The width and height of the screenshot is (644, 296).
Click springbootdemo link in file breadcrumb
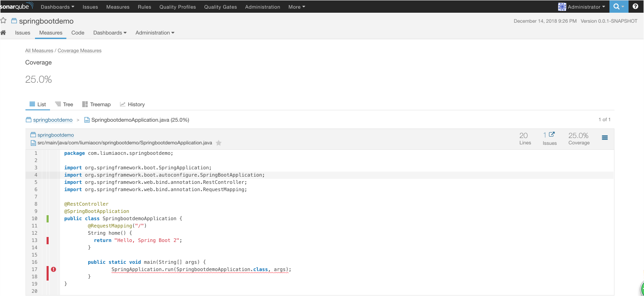coord(53,120)
